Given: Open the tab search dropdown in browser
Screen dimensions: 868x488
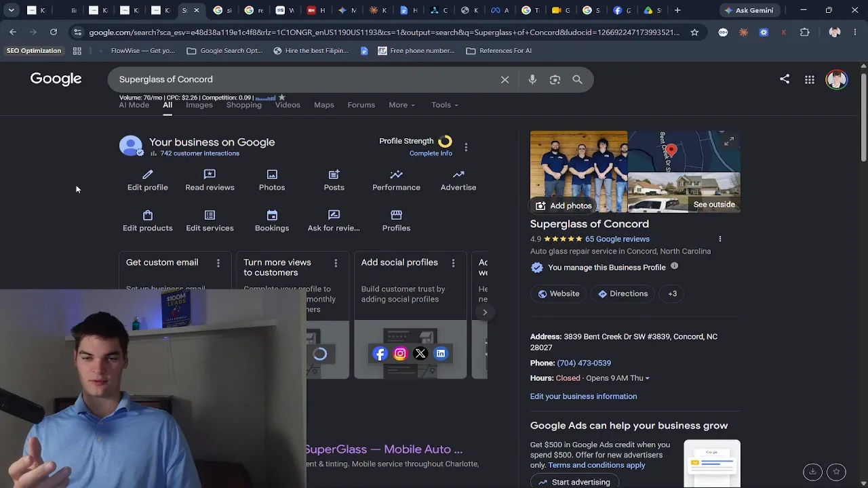Looking at the screenshot, I should 12,10.
